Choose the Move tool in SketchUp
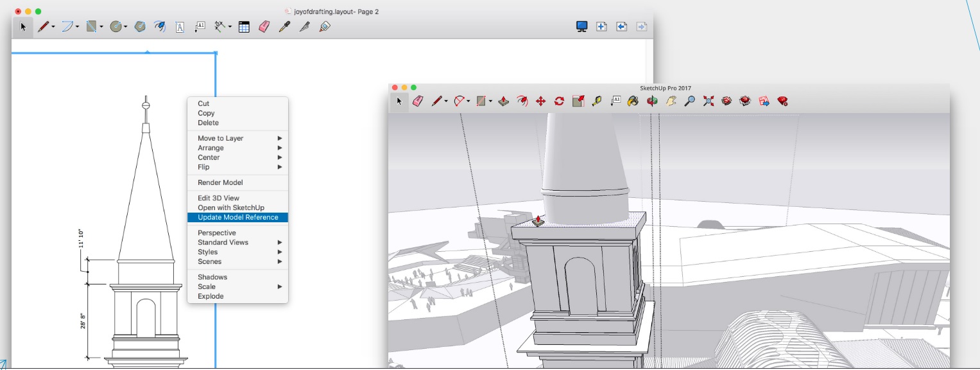The width and height of the screenshot is (980, 370). [540, 101]
